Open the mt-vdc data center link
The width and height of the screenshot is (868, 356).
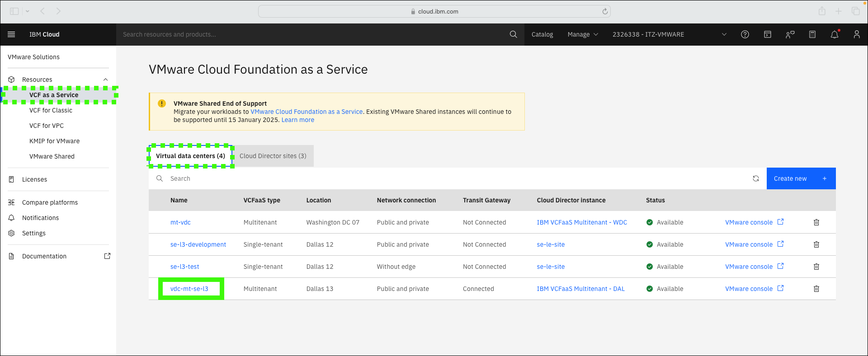(180, 222)
